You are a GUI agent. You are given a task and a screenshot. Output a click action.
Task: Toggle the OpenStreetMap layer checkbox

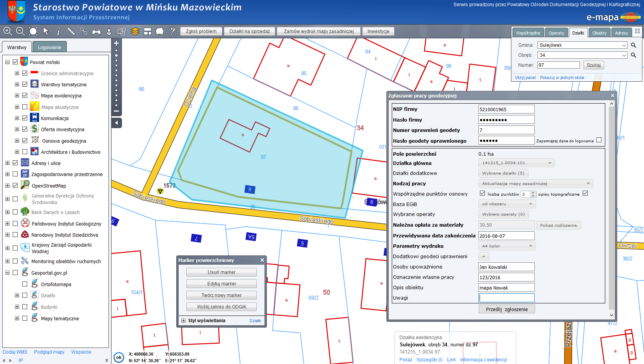[15, 186]
